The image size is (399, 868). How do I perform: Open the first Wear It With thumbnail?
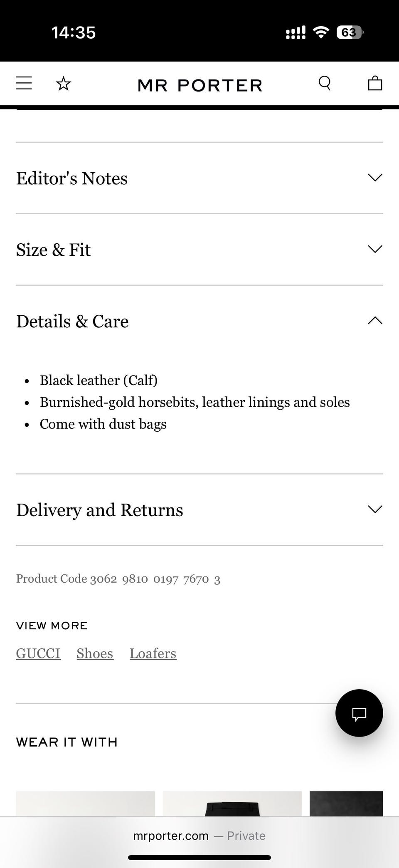[x=85, y=804]
